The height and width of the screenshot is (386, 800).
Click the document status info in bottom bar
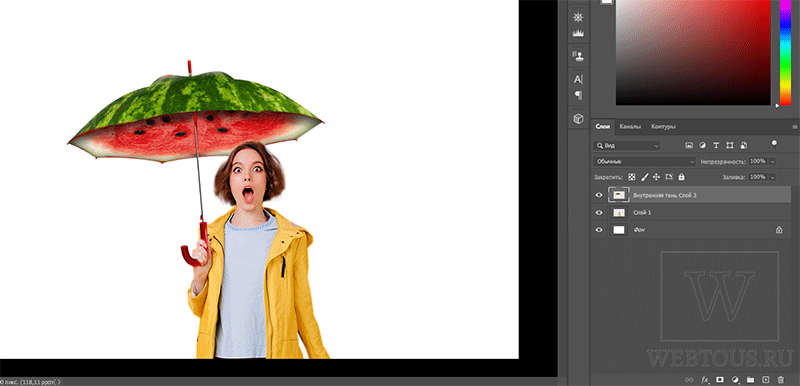[30, 381]
